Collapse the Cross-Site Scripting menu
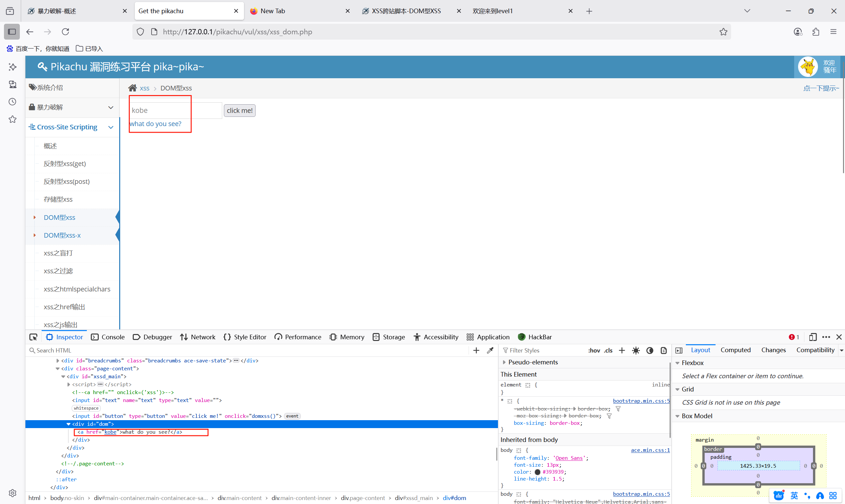Viewport: 845px width, 504px height. [x=72, y=127]
